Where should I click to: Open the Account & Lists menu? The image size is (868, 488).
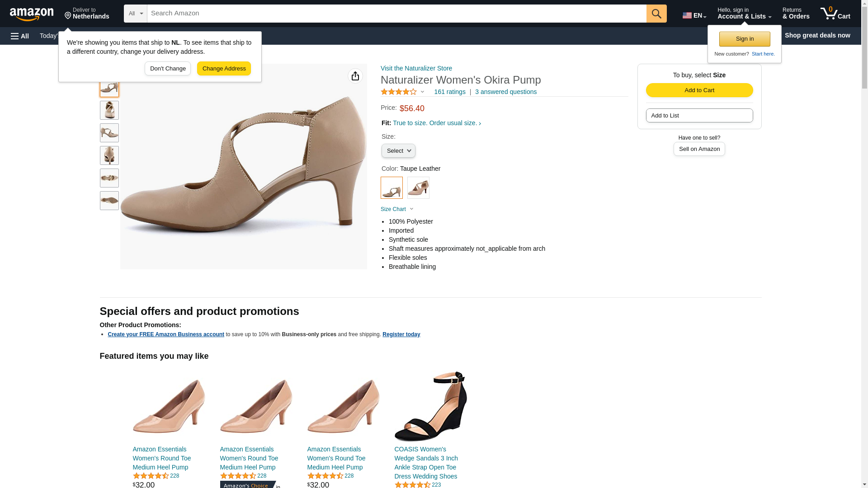(744, 14)
